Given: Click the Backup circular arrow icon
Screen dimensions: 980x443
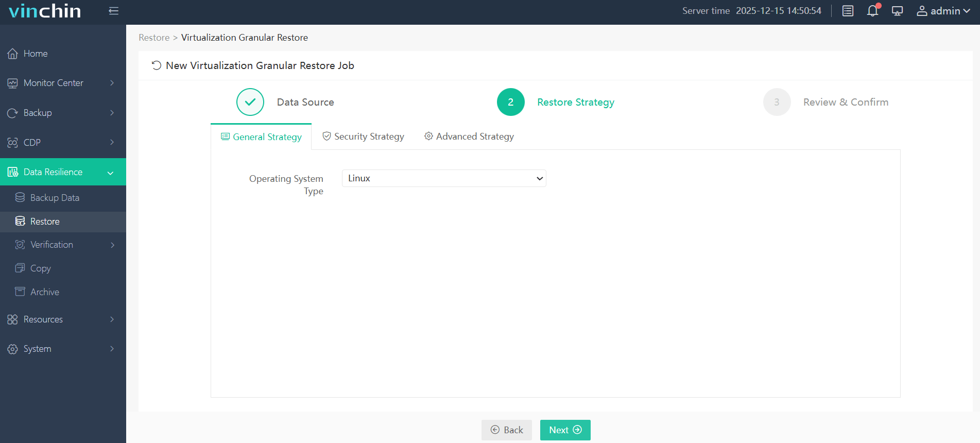Looking at the screenshot, I should pyautogui.click(x=13, y=113).
